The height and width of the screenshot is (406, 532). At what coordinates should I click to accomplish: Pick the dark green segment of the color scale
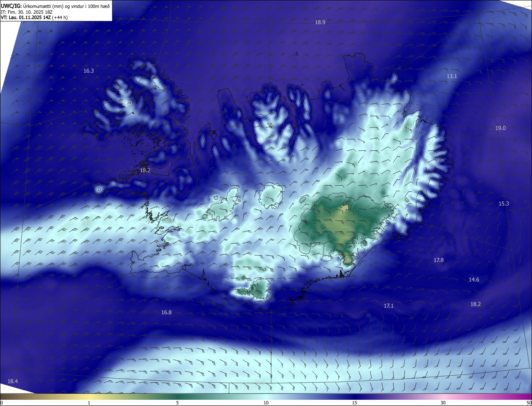tap(177, 397)
